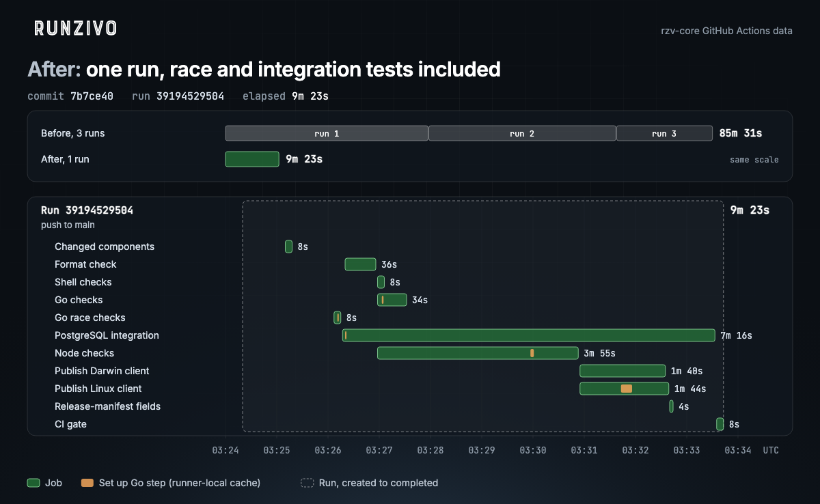
Task: Click the 'Release-manifest fields' row label
Action: click(x=108, y=406)
